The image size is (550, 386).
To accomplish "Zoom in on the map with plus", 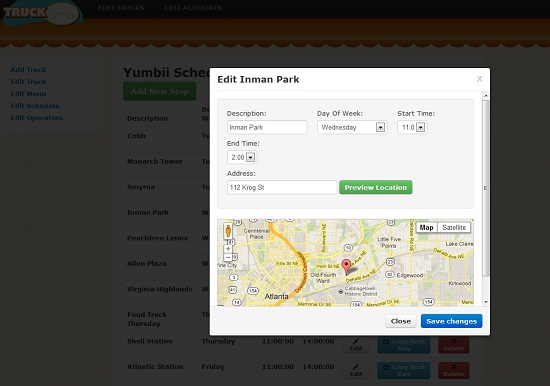I will coord(228,249).
